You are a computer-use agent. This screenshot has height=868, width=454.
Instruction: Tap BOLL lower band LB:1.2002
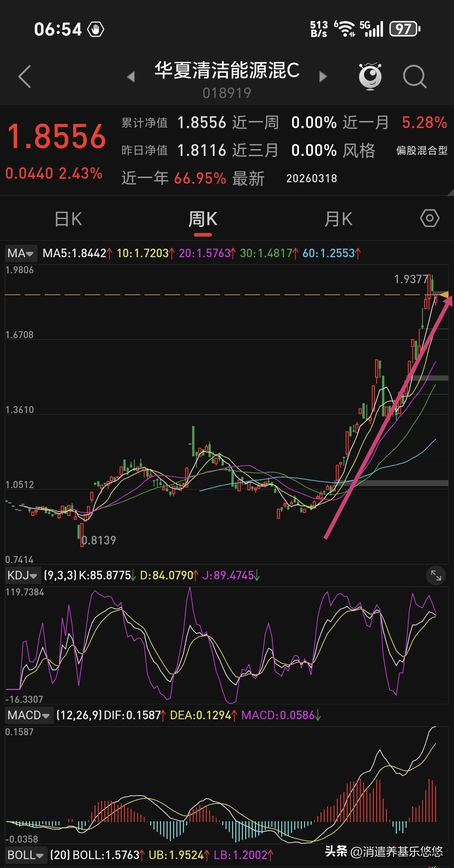(x=244, y=855)
